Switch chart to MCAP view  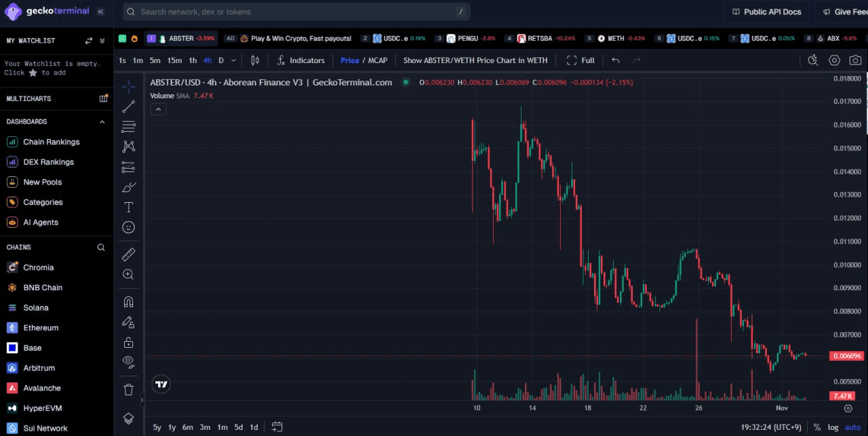378,60
